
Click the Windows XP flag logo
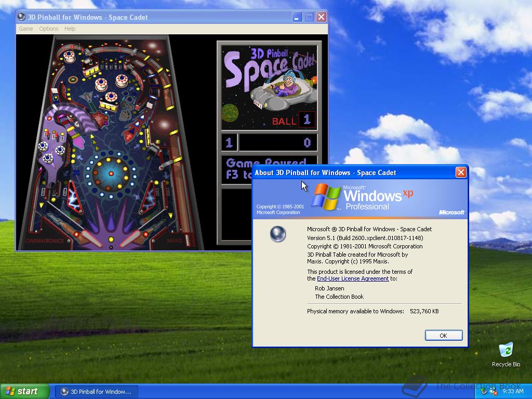(x=326, y=197)
